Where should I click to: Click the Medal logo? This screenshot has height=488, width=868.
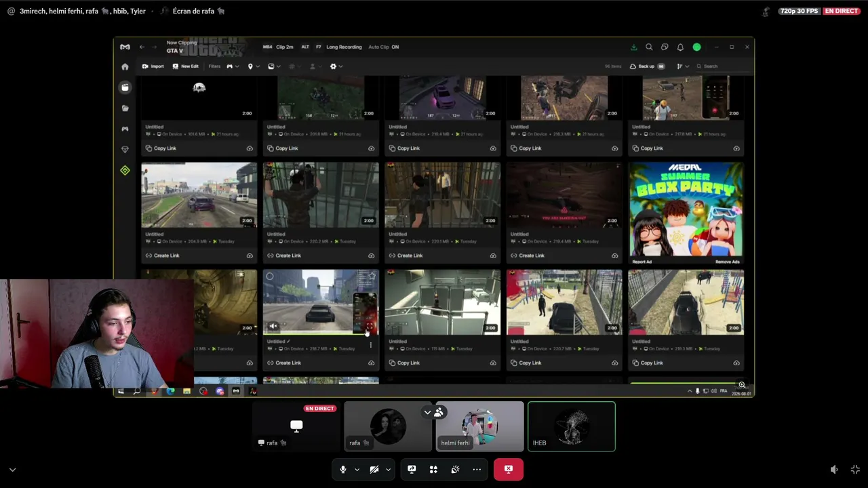pyautogui.click(x=125, y=47)
